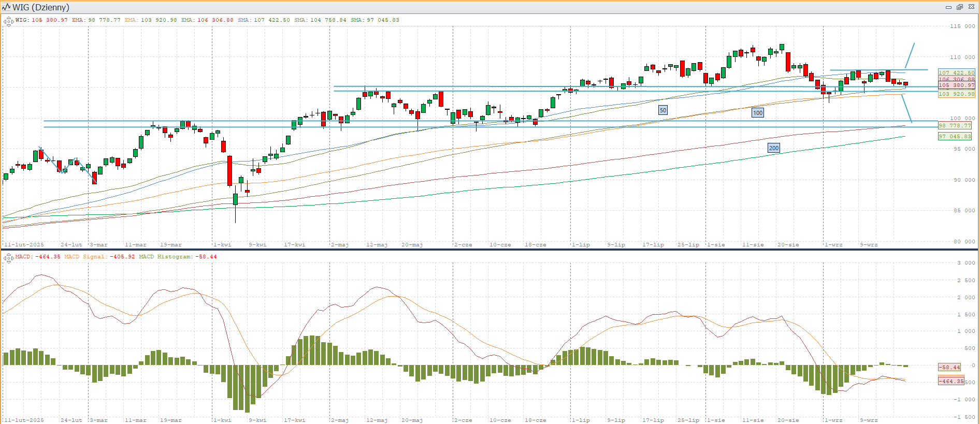Select the blue "200" moving average label

coord(773,148)
